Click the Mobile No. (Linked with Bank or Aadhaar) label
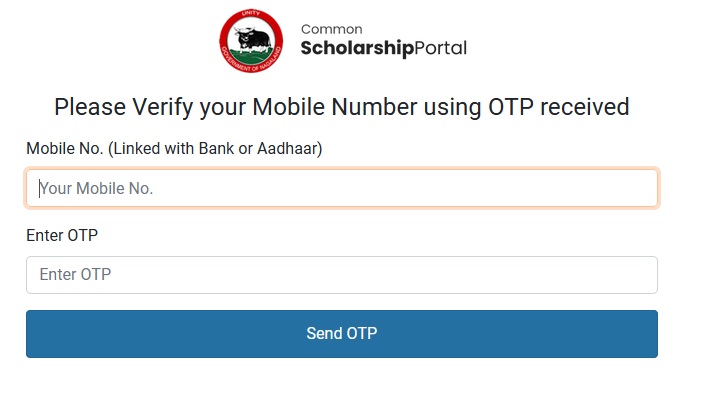The height and width of the screenshot is (397, 704). pyautogui.click(x=174, y=149)
